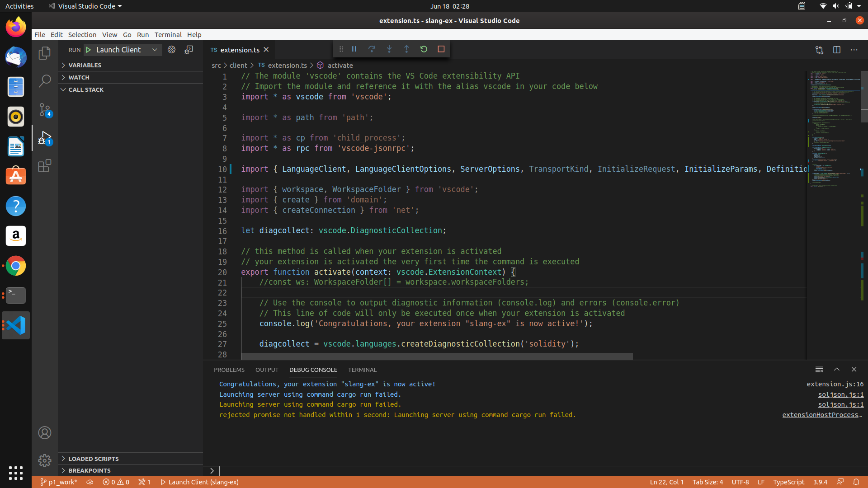868x488 pixels.
Task: Close the extension.ts tab
Action: (266, 50)
